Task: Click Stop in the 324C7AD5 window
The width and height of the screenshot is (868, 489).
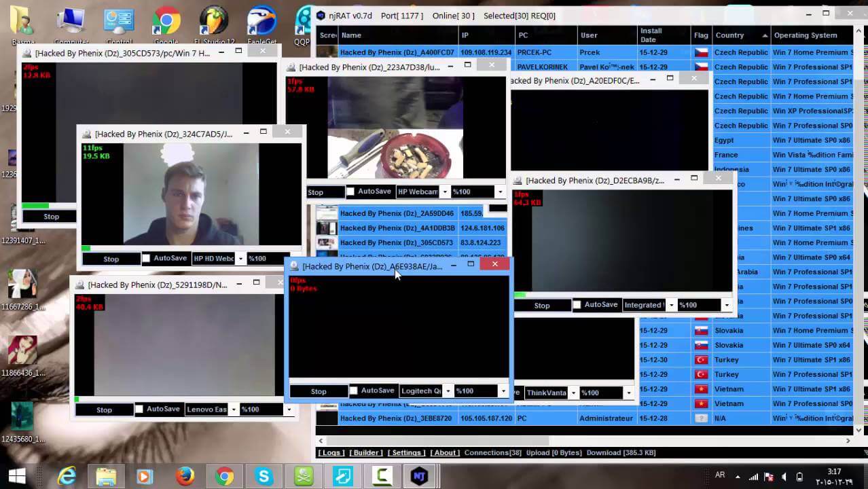Action: (111, 259)
